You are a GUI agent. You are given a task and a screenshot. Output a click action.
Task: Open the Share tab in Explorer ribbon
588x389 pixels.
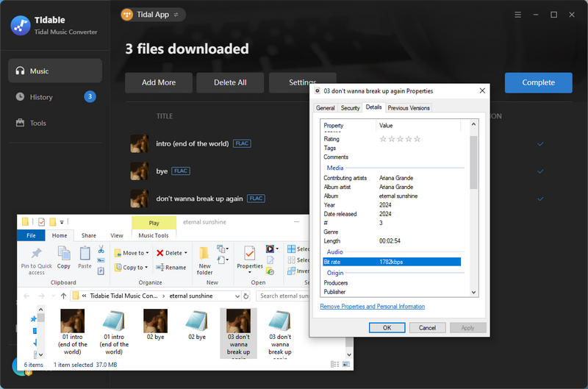(x=89, y=235)
